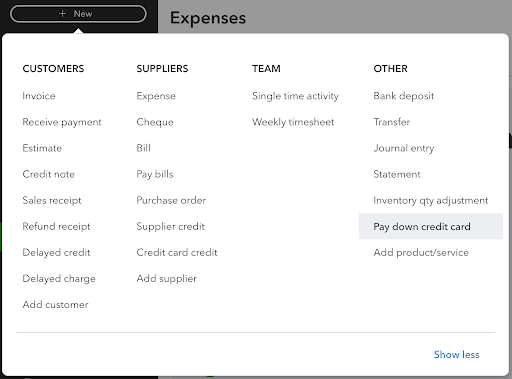
Task: Select Single time activity
Action: coord(295,96)
